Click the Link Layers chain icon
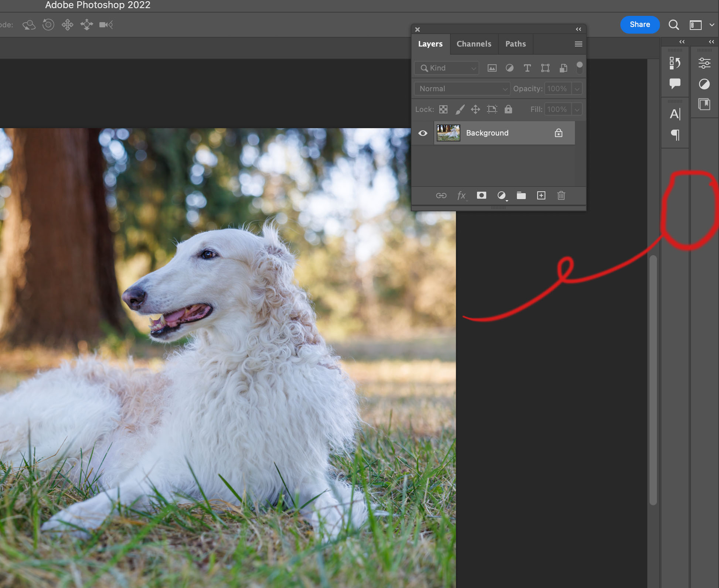 [440, 195]
